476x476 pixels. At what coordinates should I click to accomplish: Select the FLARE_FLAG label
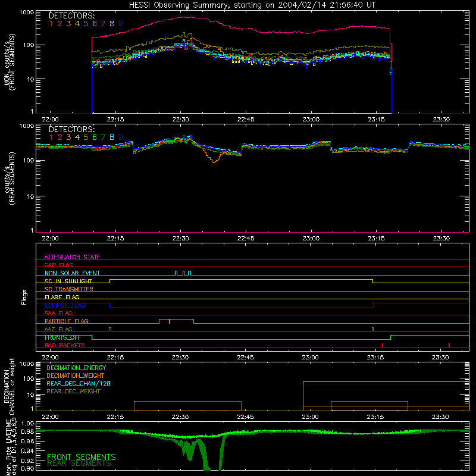click(62, 297)
